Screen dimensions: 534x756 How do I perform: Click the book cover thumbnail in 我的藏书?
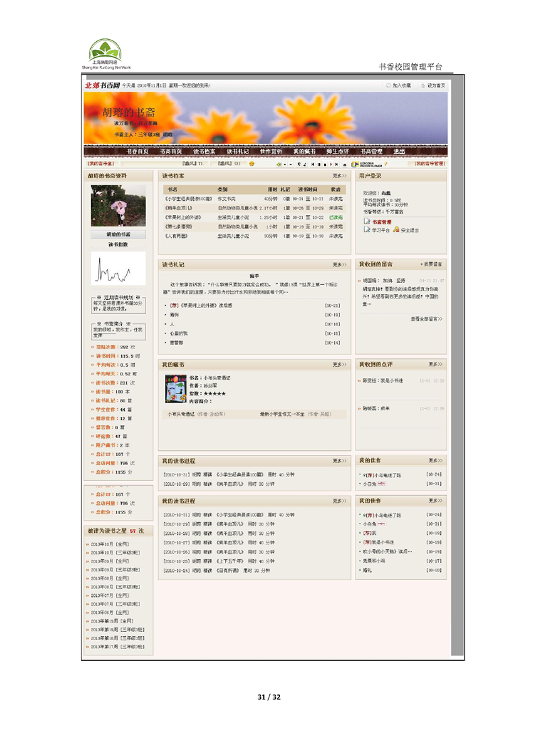176,389
